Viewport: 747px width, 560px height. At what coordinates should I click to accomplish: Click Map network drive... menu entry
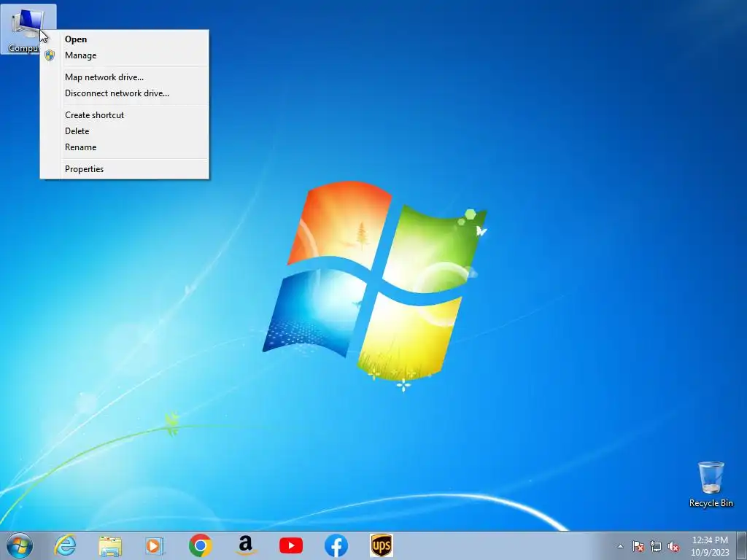point(124,77)
